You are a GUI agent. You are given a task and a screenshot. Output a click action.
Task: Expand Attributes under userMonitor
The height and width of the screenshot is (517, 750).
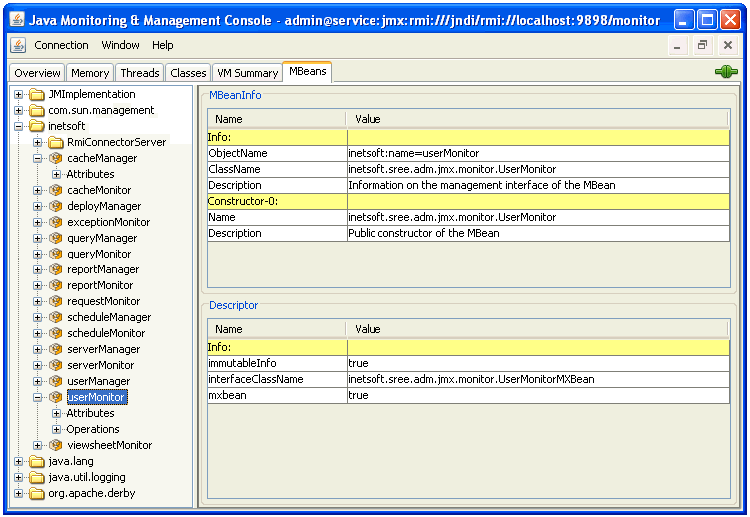56,413
